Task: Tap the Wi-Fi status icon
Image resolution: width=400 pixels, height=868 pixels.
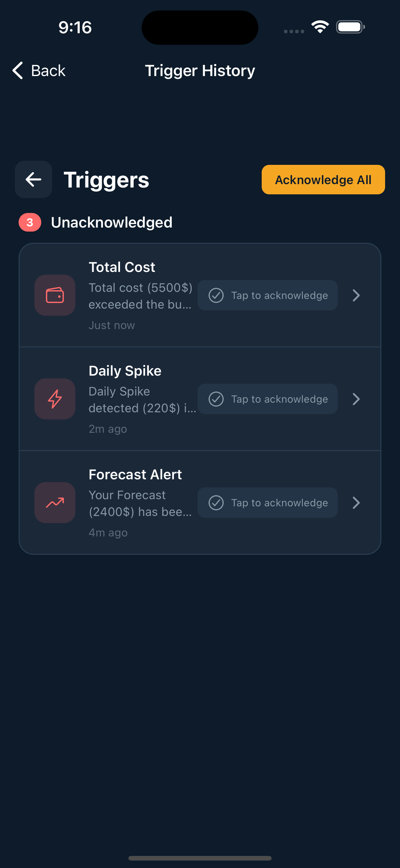Action: (x=320, y=27)
